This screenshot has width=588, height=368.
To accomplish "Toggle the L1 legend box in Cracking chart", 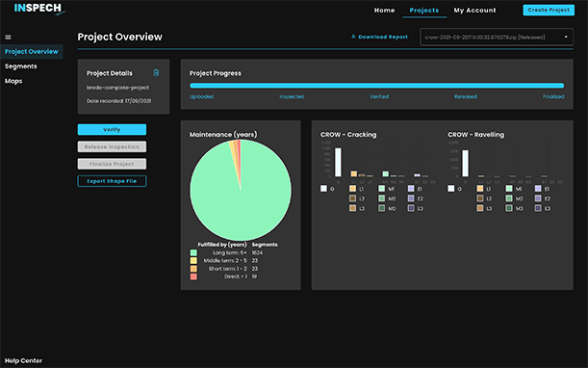I will (352, 189).
